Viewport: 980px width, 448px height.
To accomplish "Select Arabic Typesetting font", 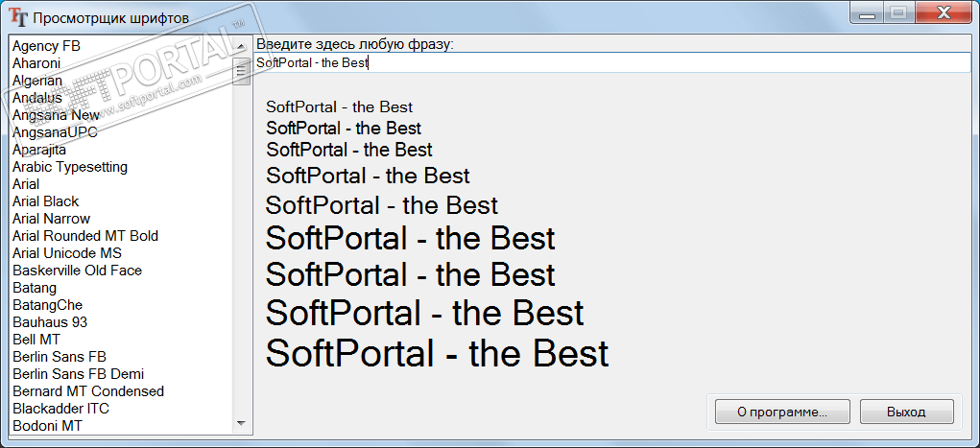I will pyautogui.click(x=70, y=167).
